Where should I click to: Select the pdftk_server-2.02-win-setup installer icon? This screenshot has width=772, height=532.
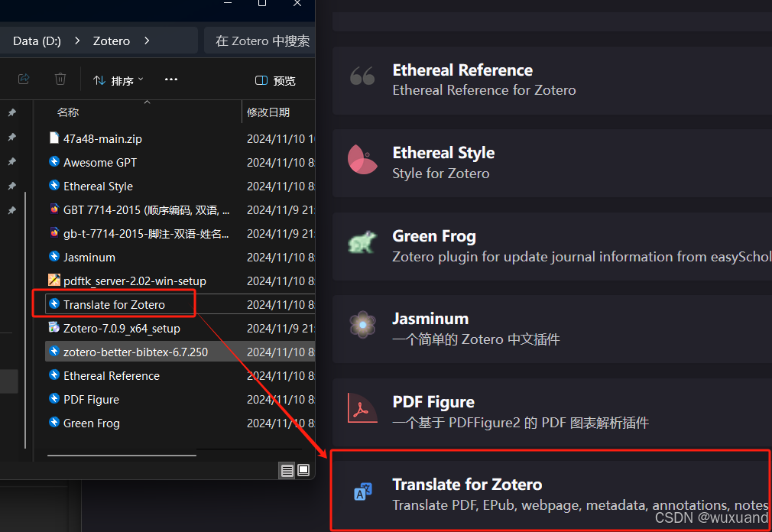[x=54, y=280]
